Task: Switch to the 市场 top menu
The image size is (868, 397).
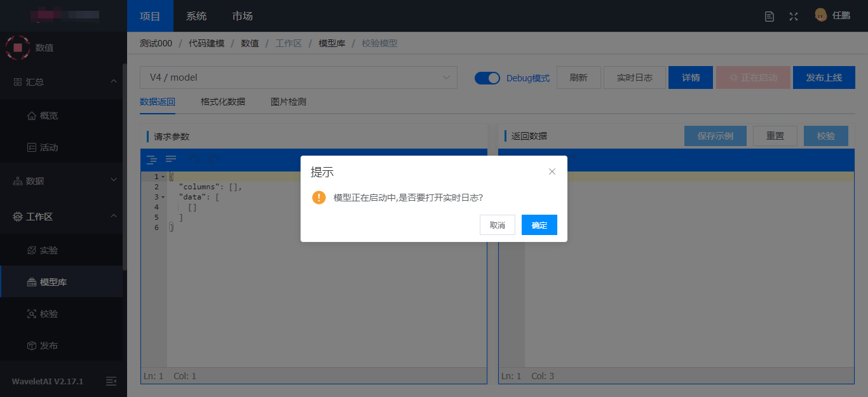Action: point(243,16)
